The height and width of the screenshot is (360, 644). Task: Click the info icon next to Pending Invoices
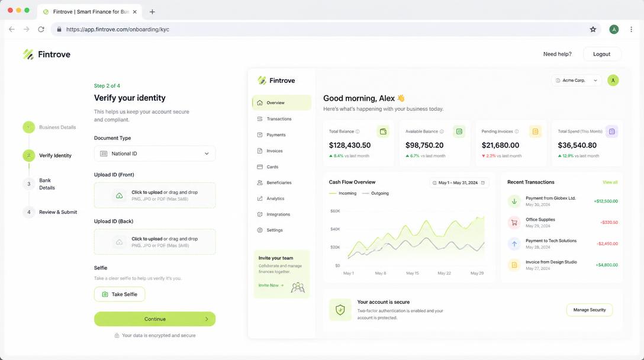click(516, 131)
